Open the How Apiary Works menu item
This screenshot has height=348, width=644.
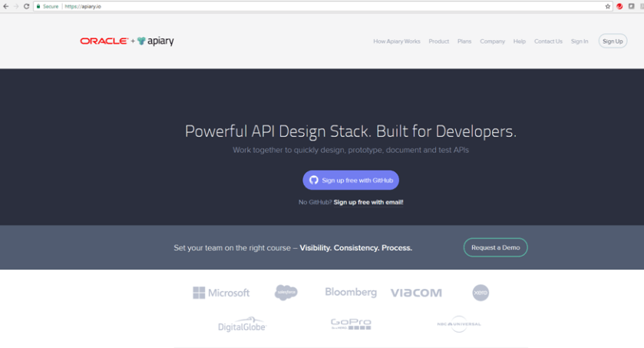click(396, 41)
